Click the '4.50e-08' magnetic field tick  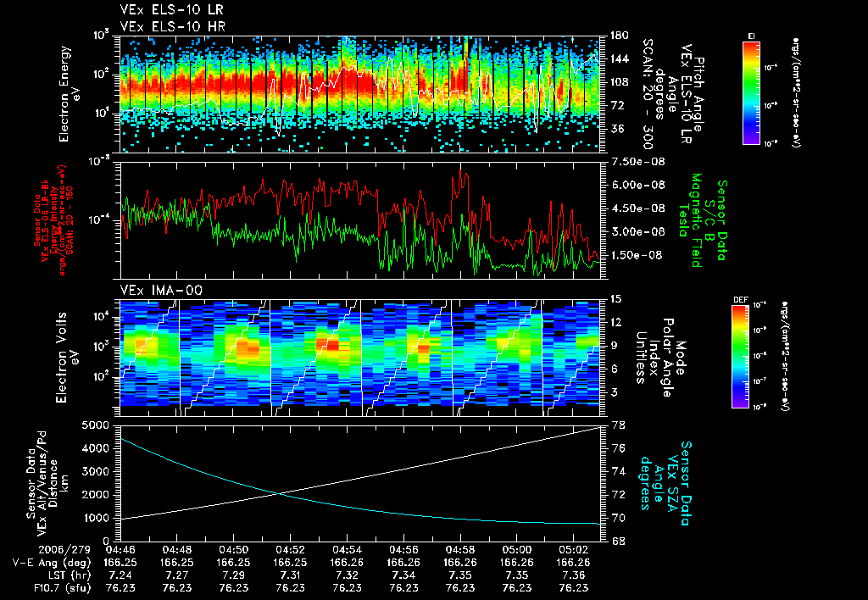(637, 208)
